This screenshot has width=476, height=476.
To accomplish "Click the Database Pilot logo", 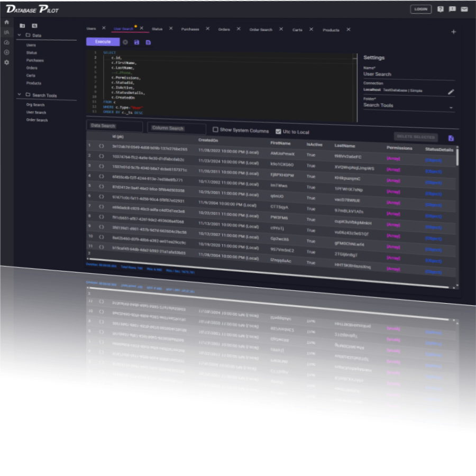I will [x=32, y=10].
